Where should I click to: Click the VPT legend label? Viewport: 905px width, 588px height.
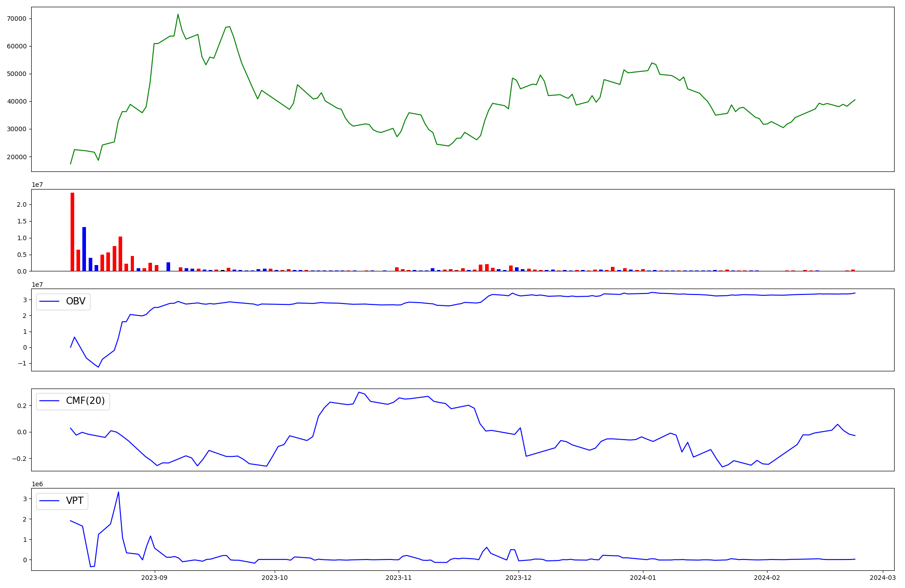(75, 501)
